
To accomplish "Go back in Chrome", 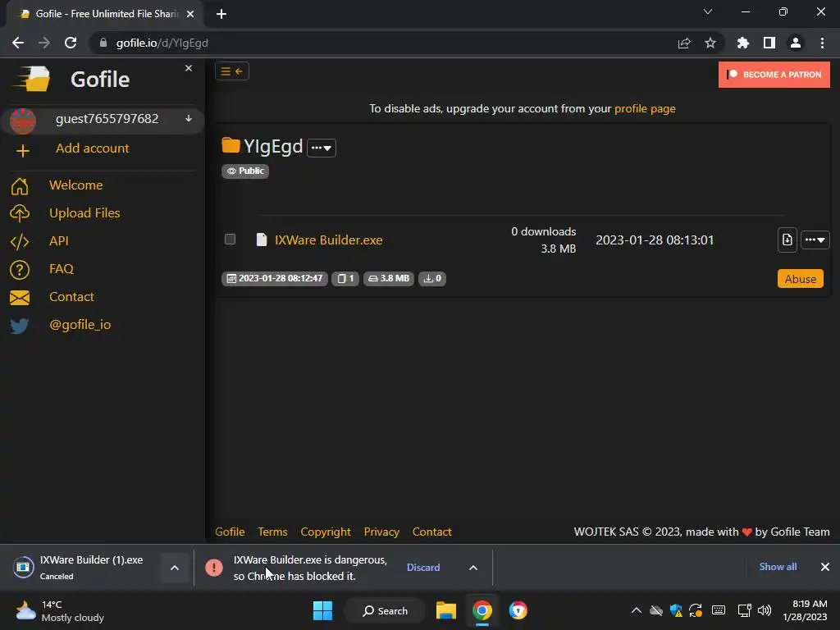I will coord(18,43).
